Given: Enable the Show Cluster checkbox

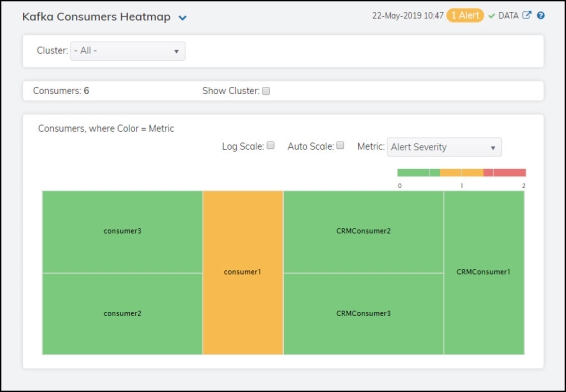Looking at the screenshot, I should pos(266,91).
